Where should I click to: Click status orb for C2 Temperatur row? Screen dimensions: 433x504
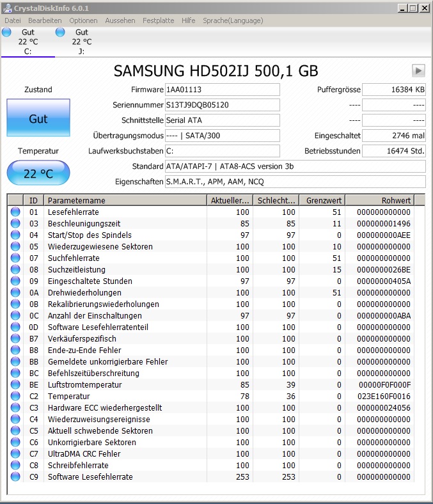pos(15,396)
